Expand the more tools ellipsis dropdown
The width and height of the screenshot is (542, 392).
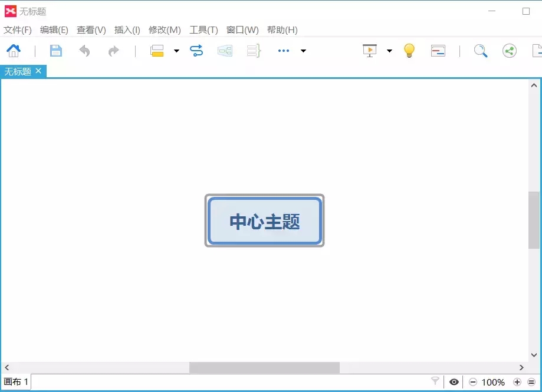point(282,51)
